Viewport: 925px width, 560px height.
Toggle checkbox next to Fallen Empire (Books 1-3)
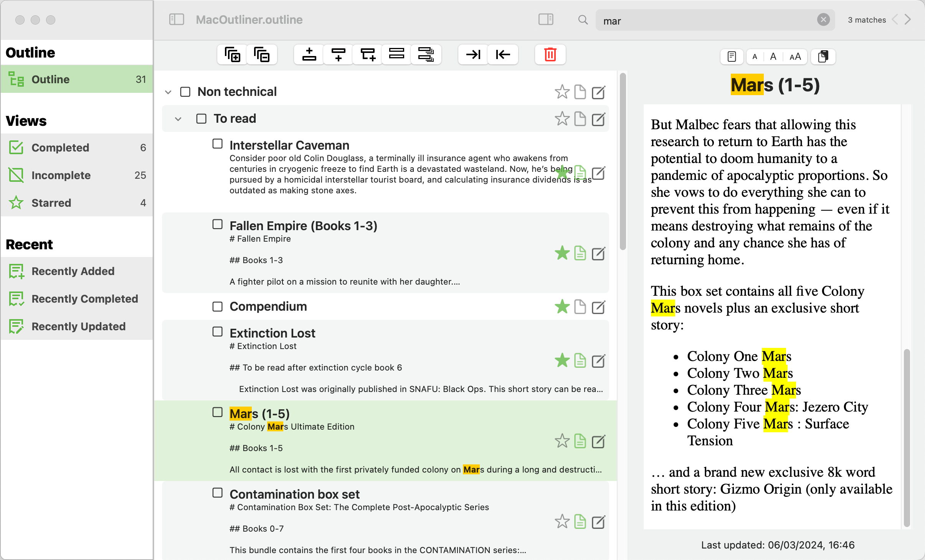click(218, 224)
